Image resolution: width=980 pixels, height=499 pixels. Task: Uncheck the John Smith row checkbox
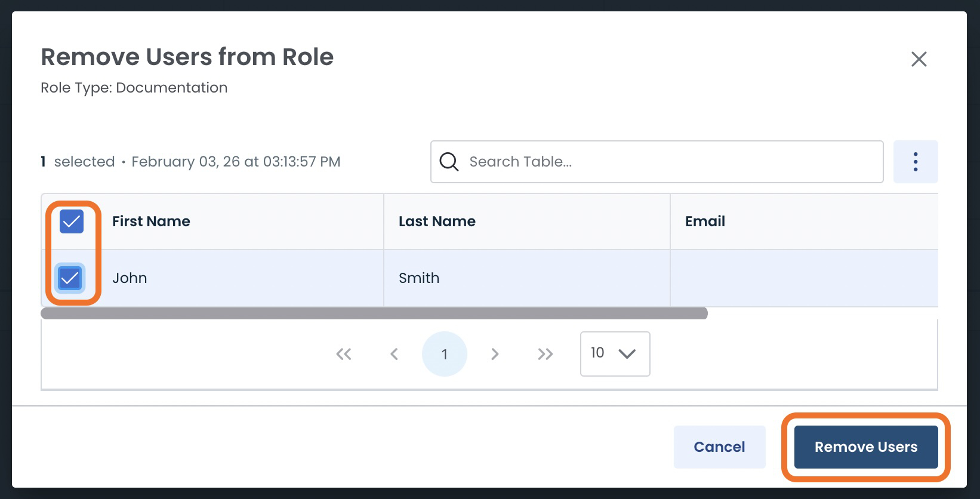[70, 278]
